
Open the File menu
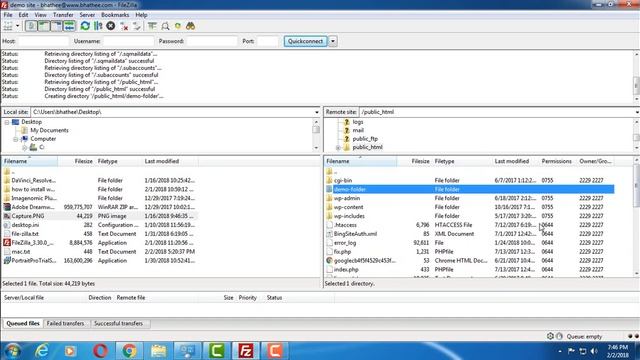coord(8,15)
